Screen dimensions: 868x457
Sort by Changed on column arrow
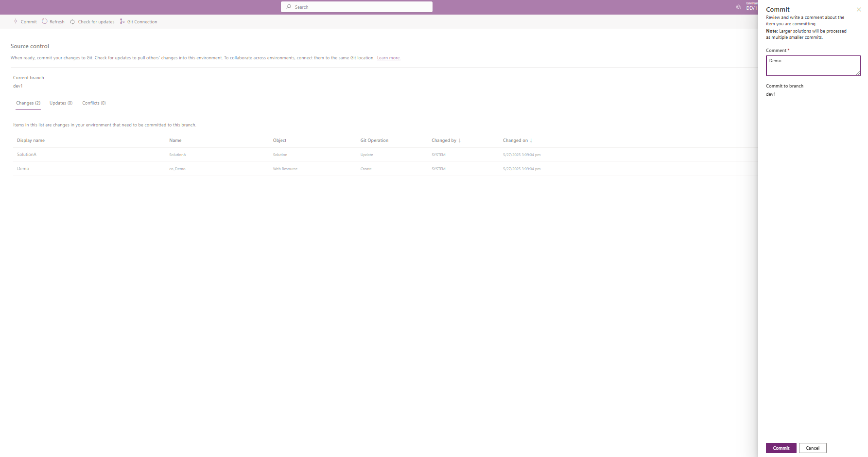(x=531, y=141)
